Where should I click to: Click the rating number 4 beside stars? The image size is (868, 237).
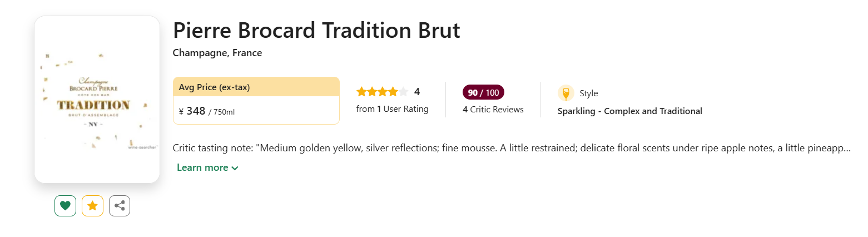417,92
